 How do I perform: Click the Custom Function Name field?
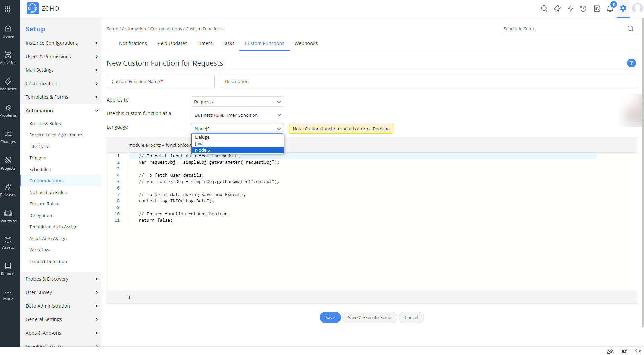tap(161, 82)
